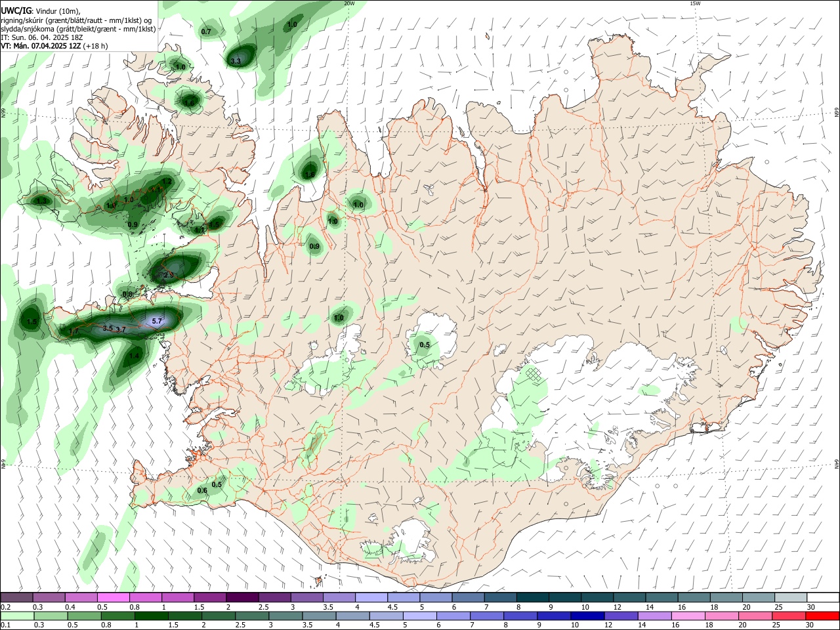Click the dark blue swatch between 10 and 12
This screenshot has height=630, width=840.
tap(586, 616)
